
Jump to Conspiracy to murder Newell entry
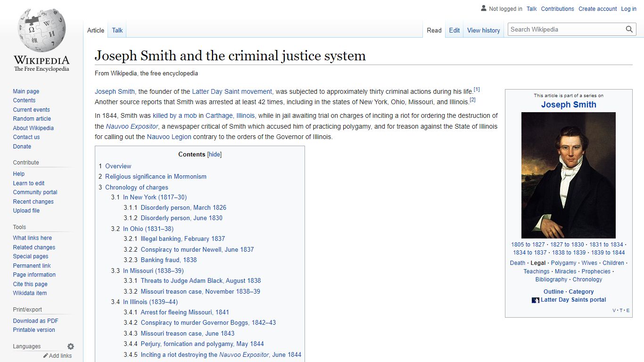click(197, 250)
